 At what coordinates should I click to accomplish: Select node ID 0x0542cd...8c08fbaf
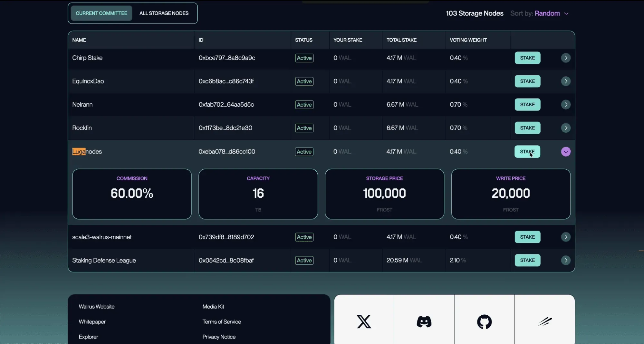tap(226, 260)
